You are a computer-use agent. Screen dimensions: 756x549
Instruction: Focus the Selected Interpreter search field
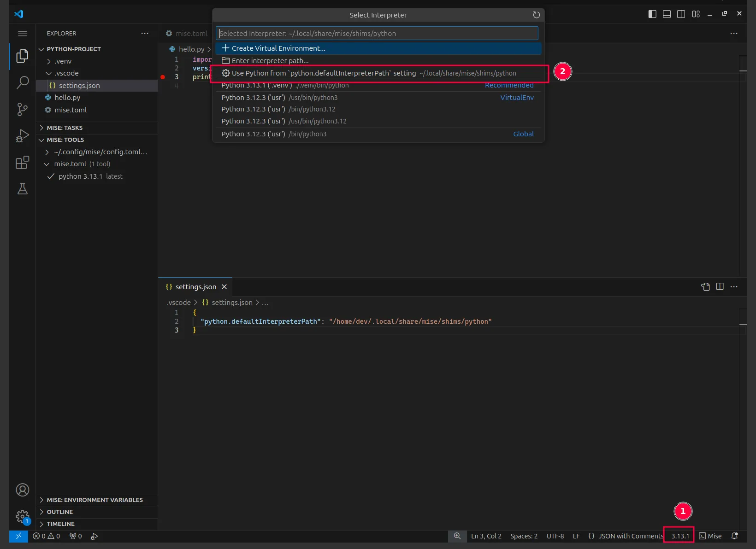(x=377, y=33)
